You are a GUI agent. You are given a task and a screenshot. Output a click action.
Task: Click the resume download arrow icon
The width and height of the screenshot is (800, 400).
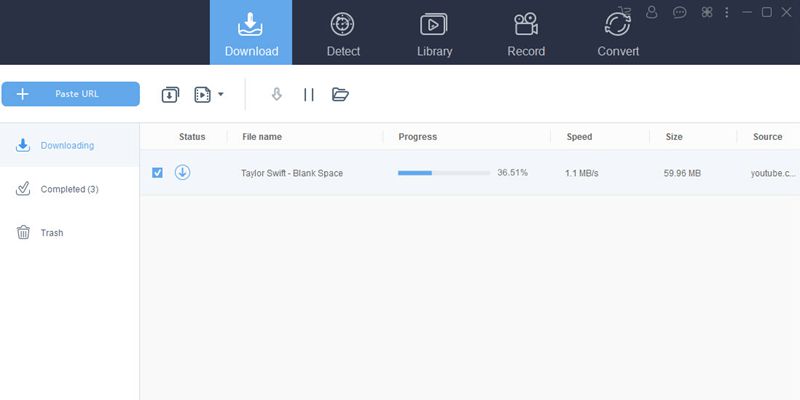(277, 95)
